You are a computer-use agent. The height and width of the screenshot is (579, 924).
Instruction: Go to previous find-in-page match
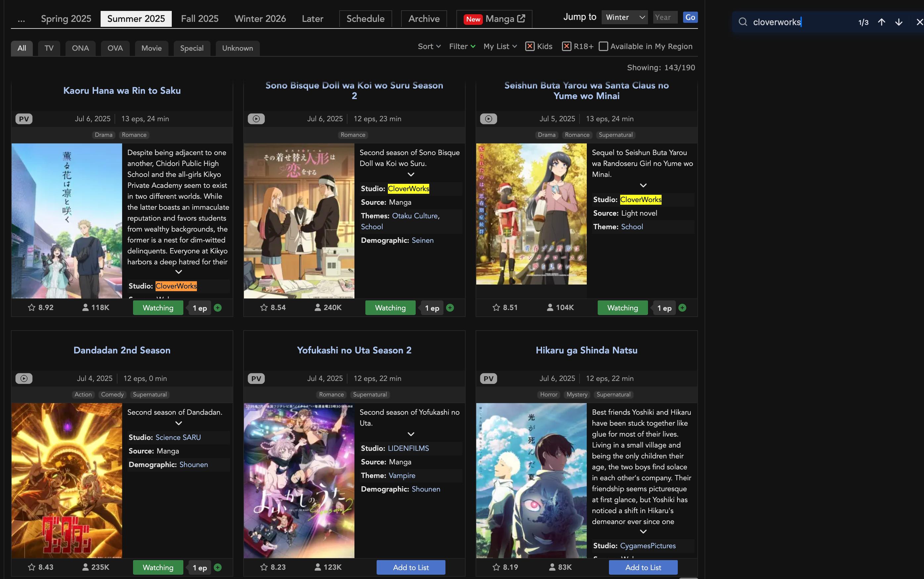tap(882, 22)
